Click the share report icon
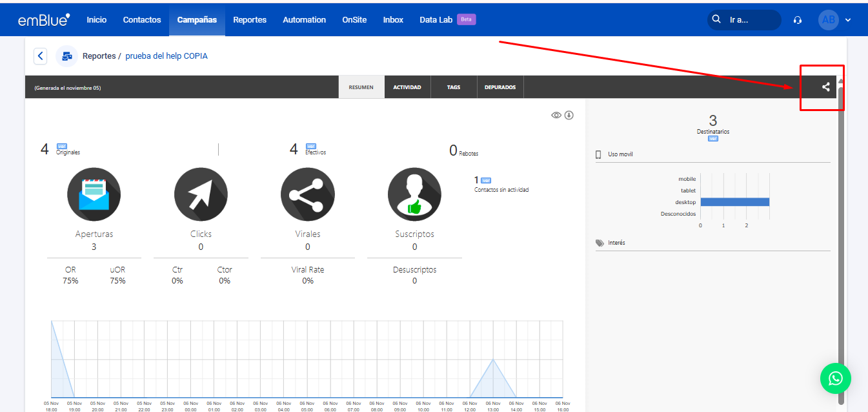The image size is (868, 412). click(825, 87)
